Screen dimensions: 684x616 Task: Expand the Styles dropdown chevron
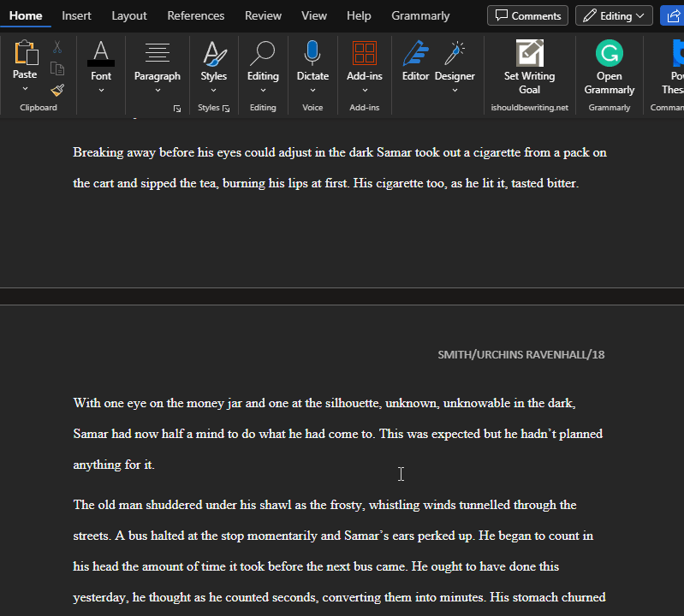[214, 90]
